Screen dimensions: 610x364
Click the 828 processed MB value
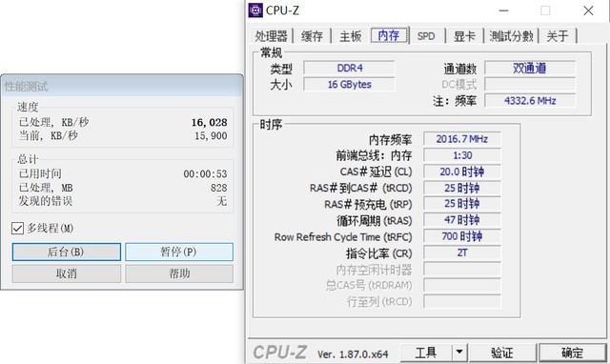tap(219, 188)
